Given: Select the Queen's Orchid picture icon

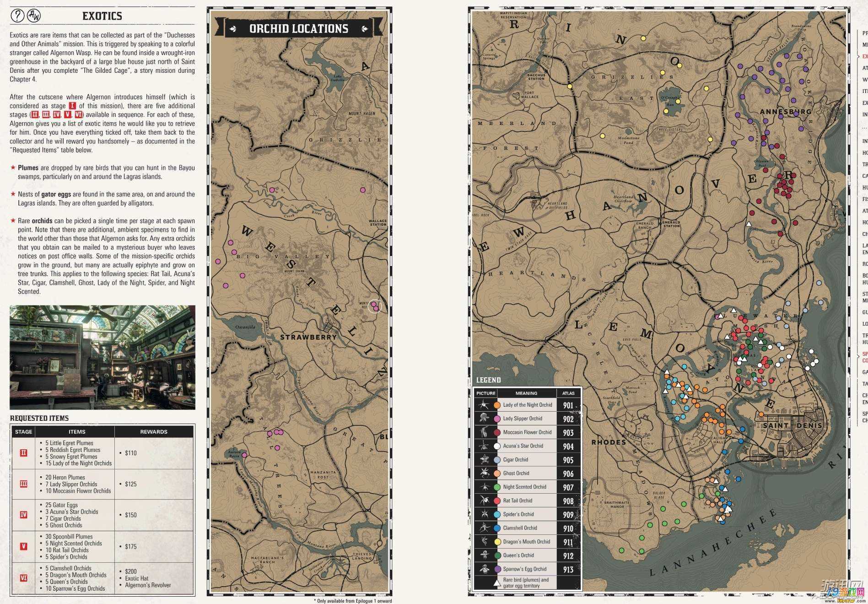Looking at the screenshot, I should (483, 555).
